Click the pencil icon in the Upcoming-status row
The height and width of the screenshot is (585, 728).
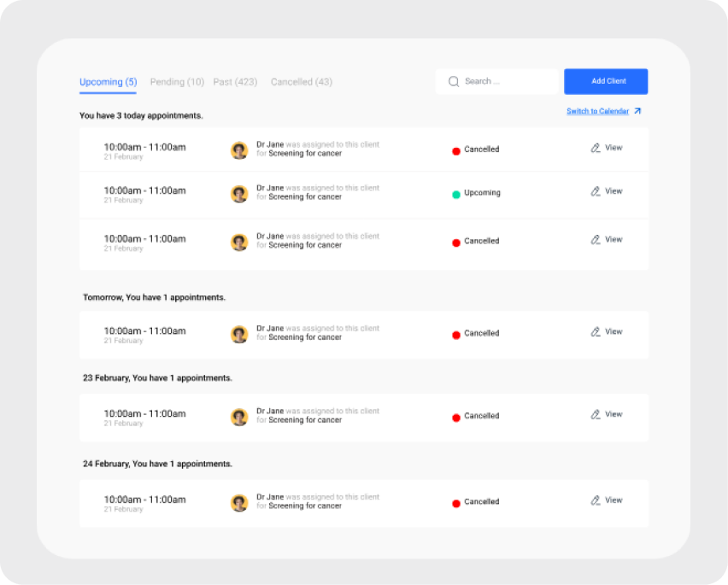[x=596, y=192]
